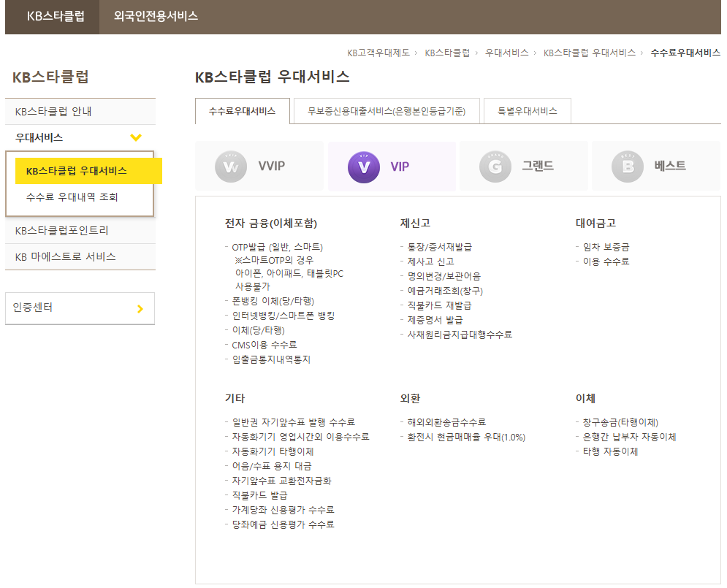Click CMS이용 수수료 item

[264, 345]
